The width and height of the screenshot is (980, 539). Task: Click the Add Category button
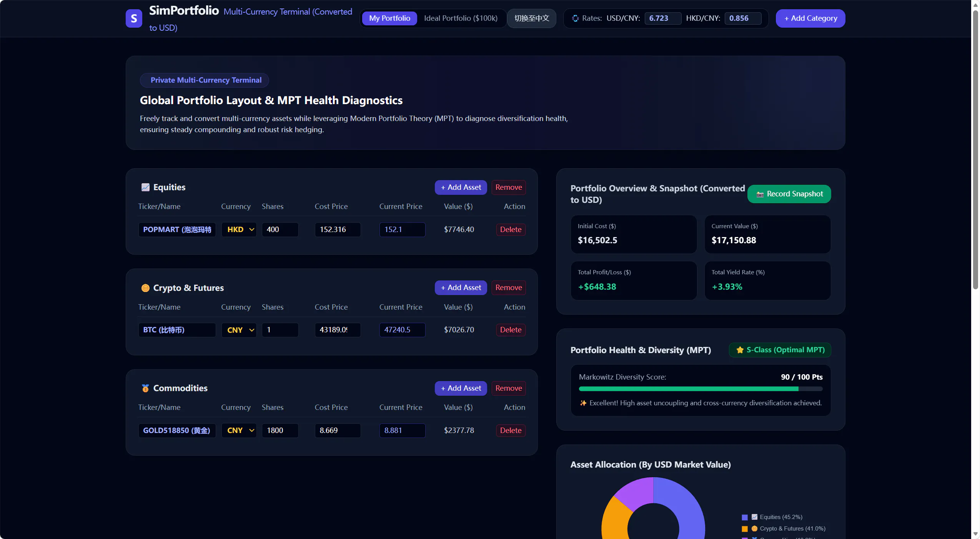tap(810, 18)
